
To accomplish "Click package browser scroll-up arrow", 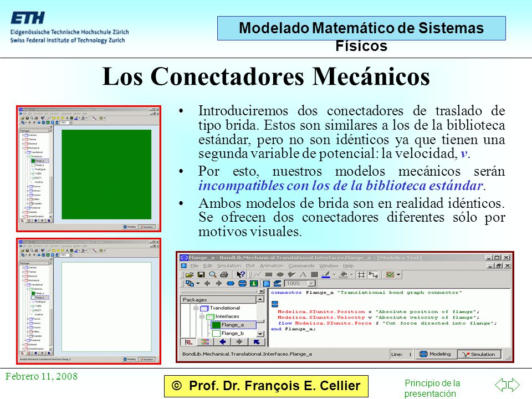I will click(260, 300).
